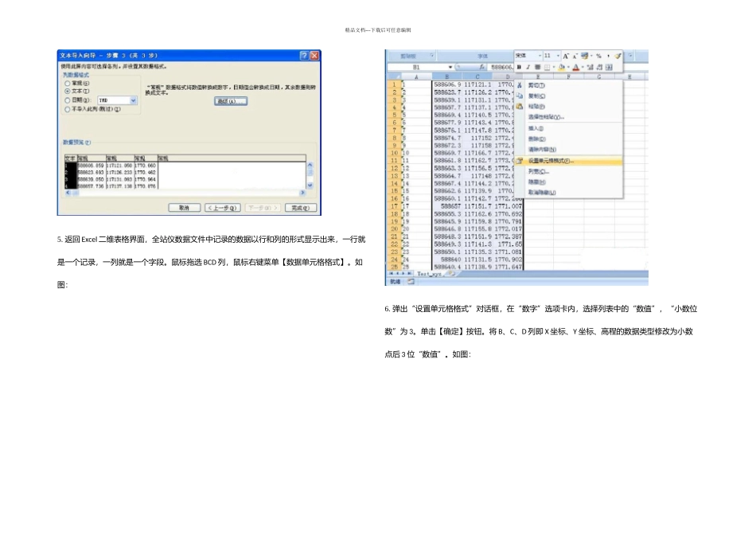Click the Bold icon in mini toolbar
This screenshot has width=756, height=535.
pyautogui.click(x=518, y=67)
